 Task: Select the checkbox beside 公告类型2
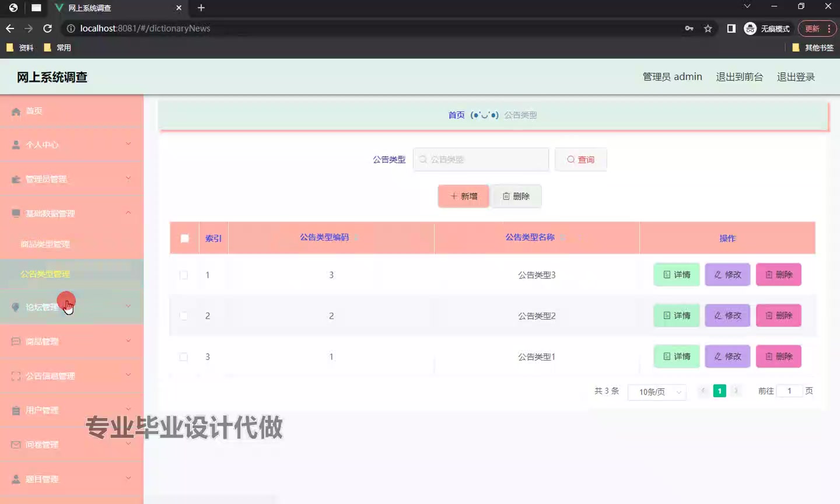tap(184, 316)
